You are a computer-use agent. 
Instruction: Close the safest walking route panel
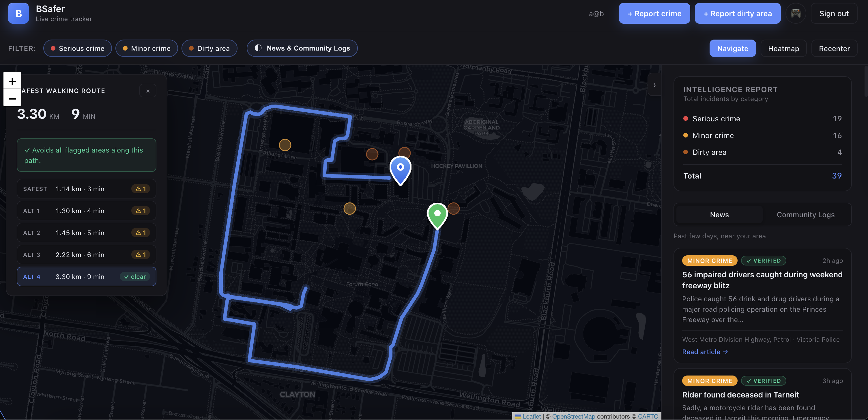(147, 91)
